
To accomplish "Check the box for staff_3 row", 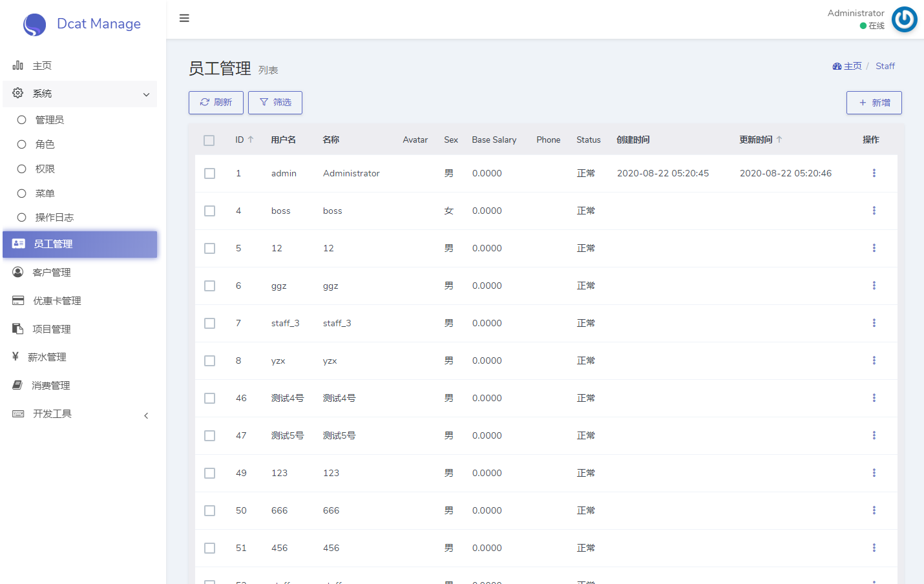I will pos(209,323).
